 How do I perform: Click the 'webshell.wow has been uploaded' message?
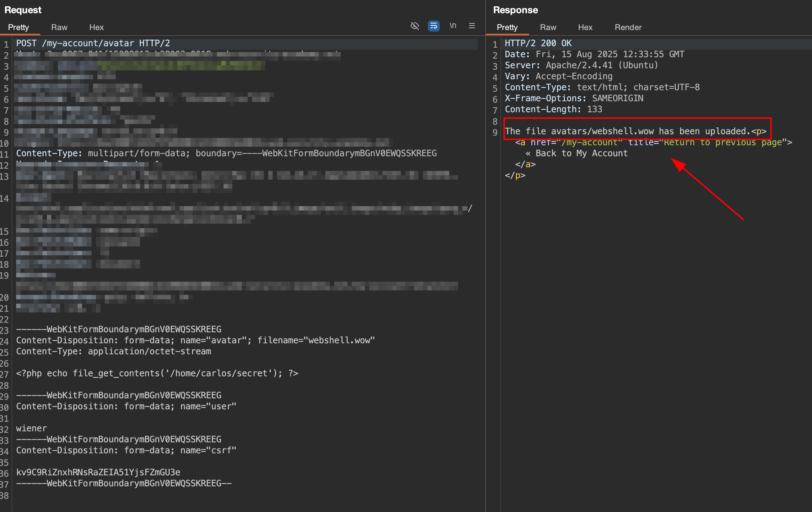point(628,131)
